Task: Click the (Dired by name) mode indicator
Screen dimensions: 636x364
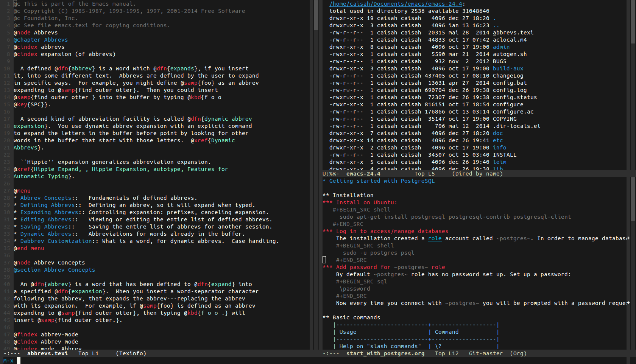Action: pyautogui.click(x=477, y=174)
